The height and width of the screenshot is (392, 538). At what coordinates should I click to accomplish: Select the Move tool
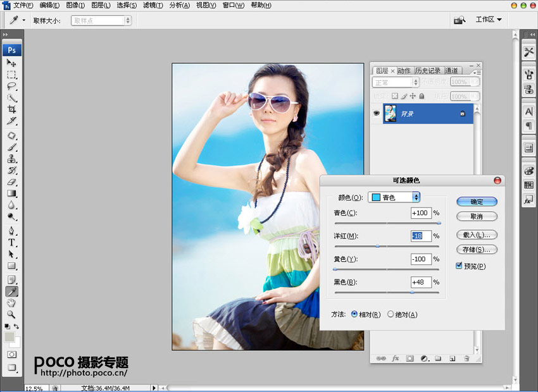(11, 63)
